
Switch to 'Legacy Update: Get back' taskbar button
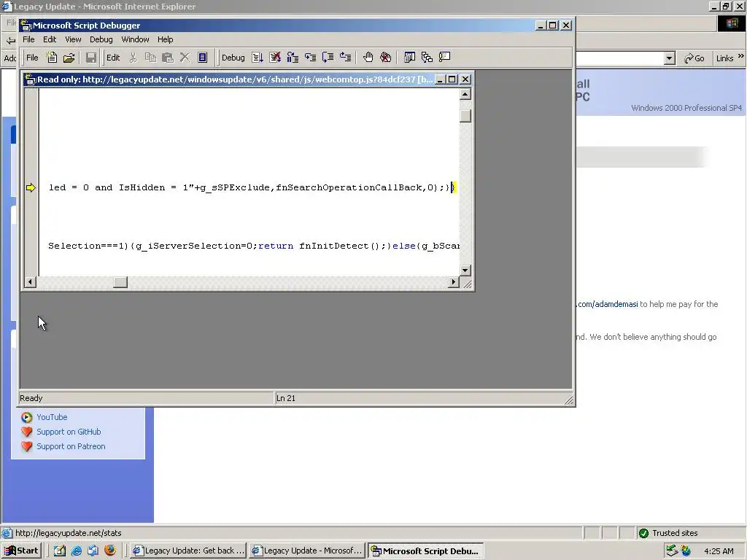click(188, 551)
